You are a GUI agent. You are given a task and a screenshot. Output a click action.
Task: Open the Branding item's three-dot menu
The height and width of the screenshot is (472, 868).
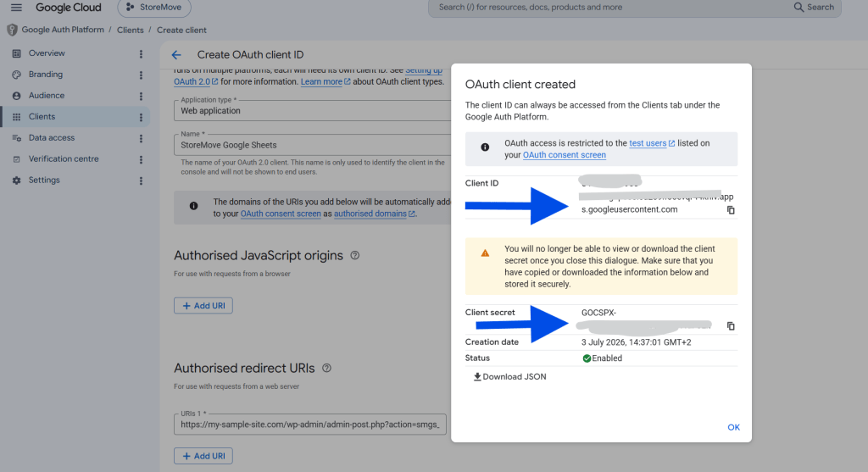tap(141, 75)
